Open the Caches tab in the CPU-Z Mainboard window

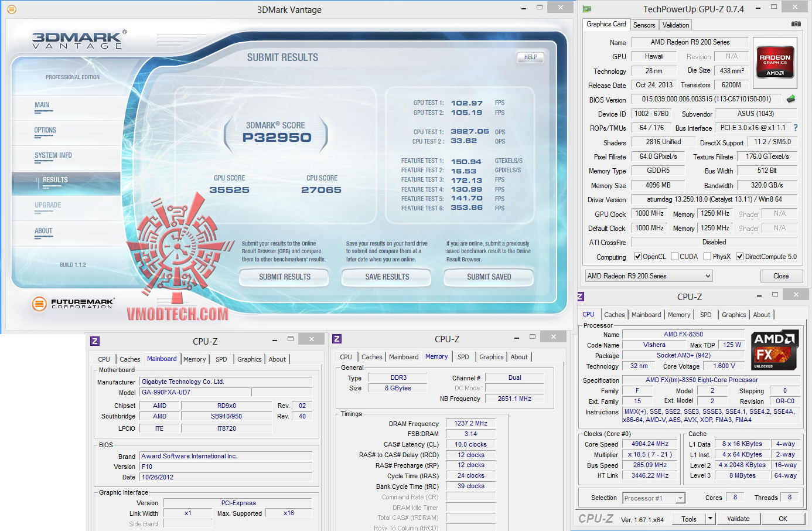coord(130,359)
